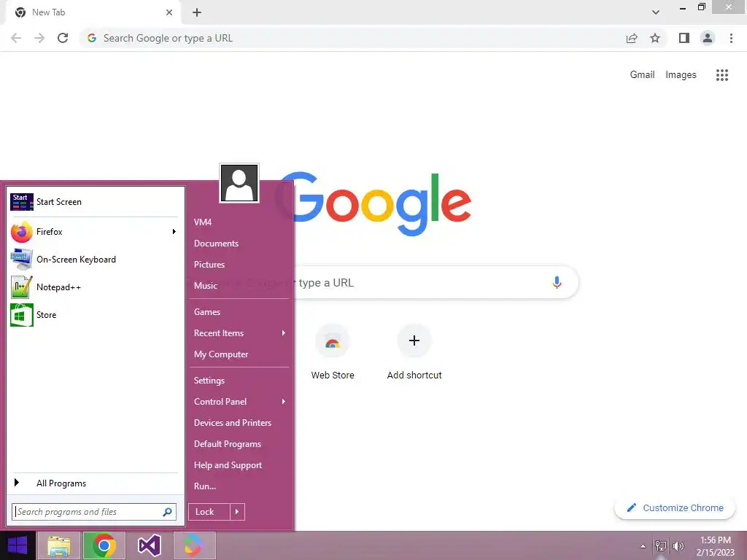
Task: Click the user account picture
Action: (x=239, y=183)
